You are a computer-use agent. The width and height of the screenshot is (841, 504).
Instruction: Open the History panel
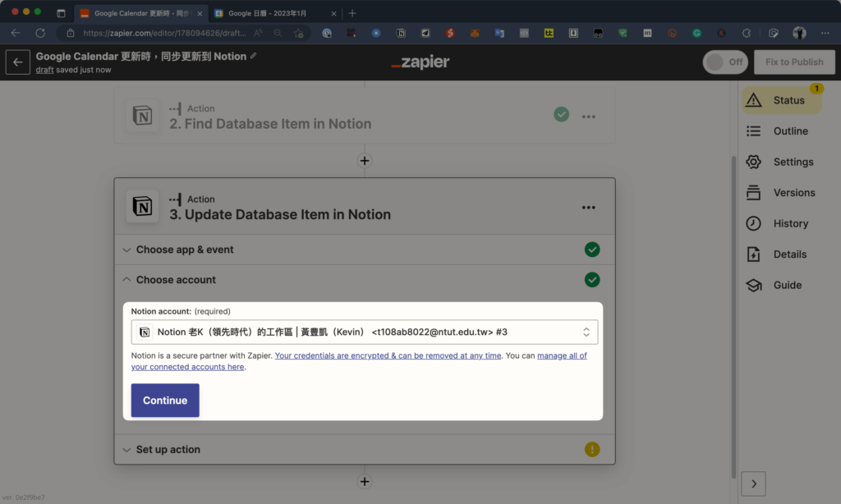coord(782,223)
